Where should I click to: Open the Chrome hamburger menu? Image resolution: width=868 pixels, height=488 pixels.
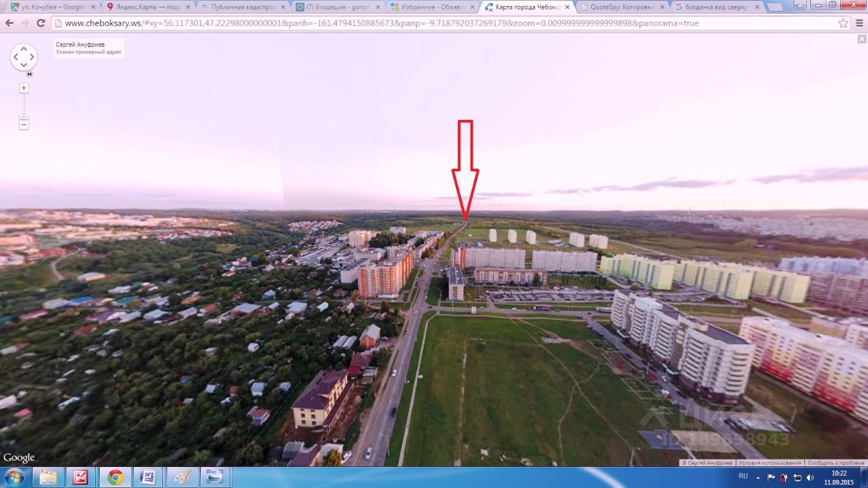[x=859, y=23]
